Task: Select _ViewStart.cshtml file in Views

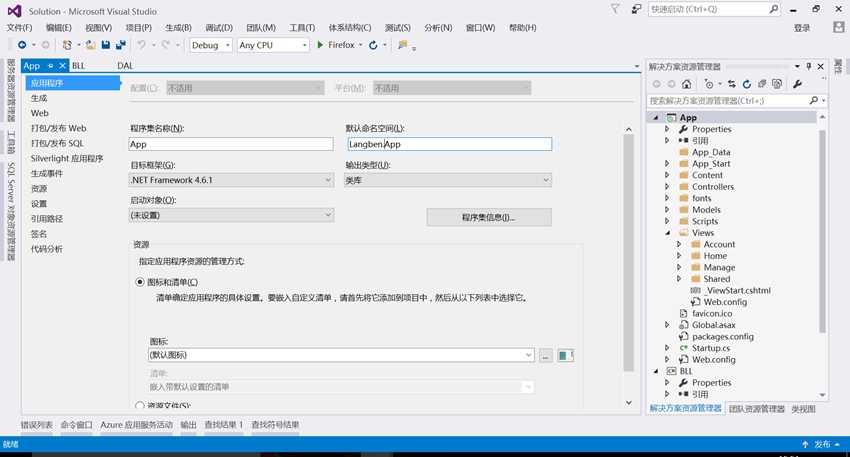Action: tap(738, 291)
